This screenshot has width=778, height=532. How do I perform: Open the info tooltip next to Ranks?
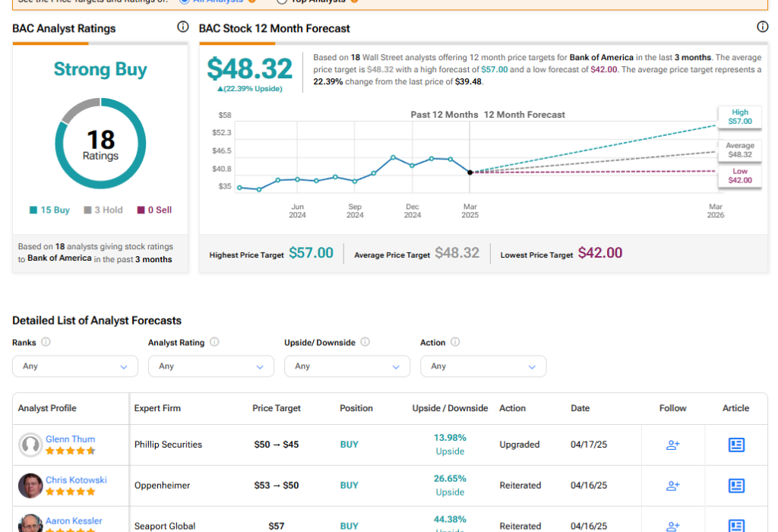pos(46,342)
